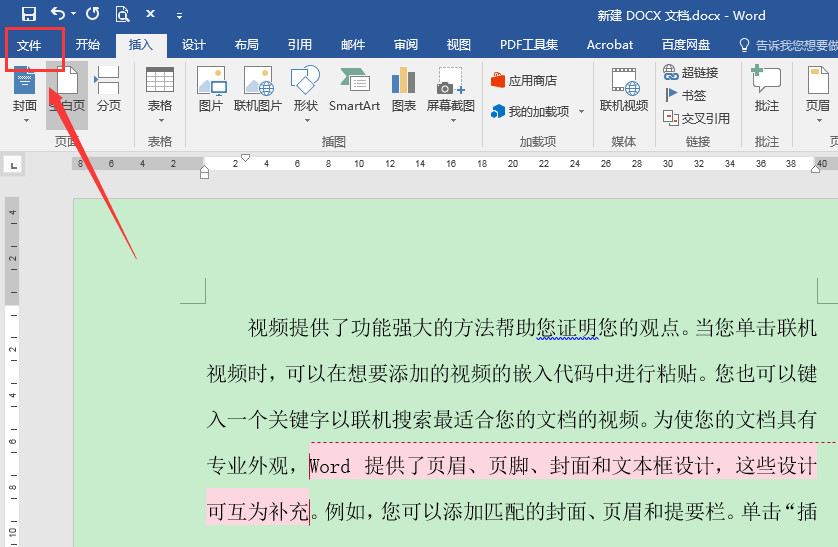Insert a SmartArt graphic
This screenshot has width=838, height=547.
tap(354, 89)
